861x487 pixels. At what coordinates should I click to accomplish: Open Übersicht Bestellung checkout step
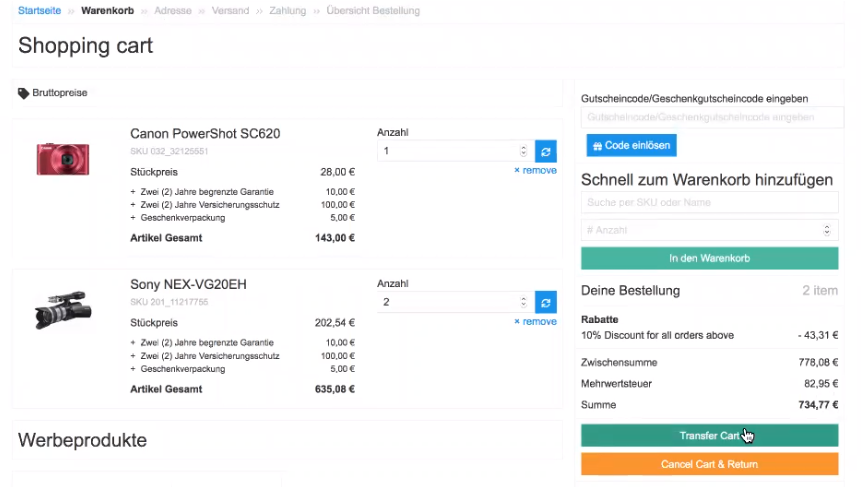[373, 10]
